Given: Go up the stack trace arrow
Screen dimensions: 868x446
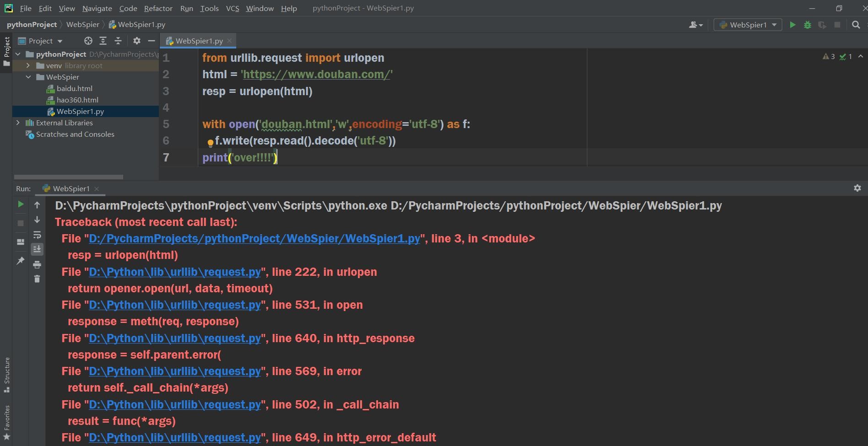Looking at the screenshot, I should tap(37, 205).
